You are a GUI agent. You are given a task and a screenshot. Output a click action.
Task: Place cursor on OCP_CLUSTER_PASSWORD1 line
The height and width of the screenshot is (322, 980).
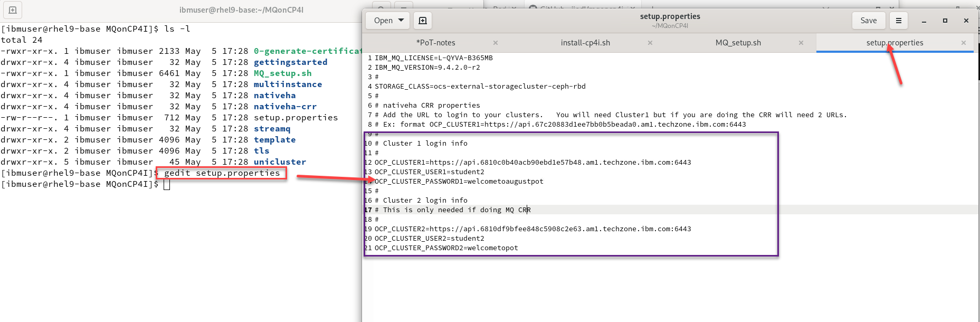pos(459,182)
